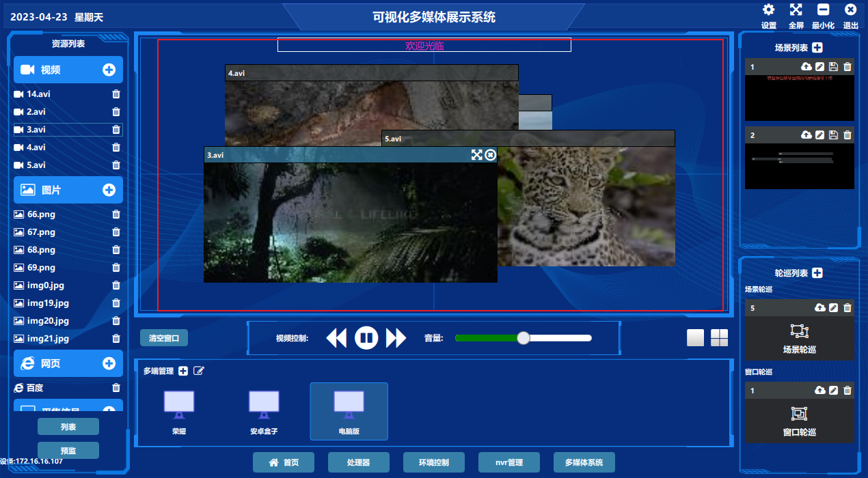Select the 5.avi window title bar
868x478 pixels.
(528, 139)
